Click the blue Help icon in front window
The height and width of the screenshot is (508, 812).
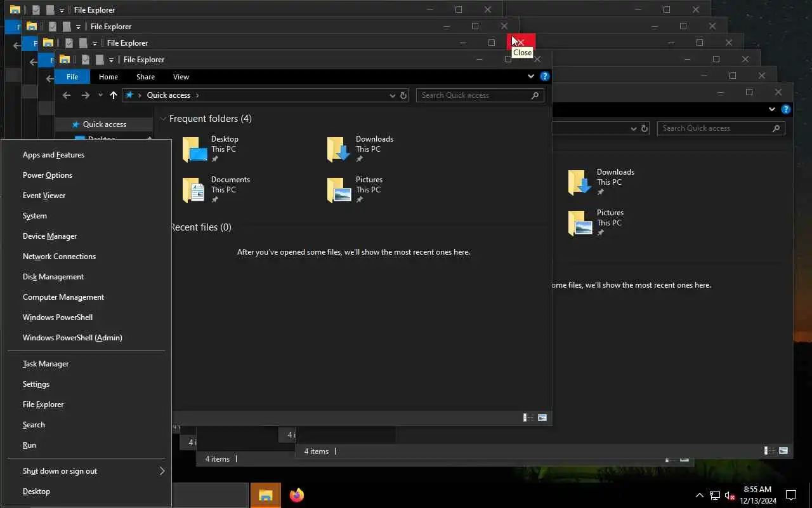[544, 76]
